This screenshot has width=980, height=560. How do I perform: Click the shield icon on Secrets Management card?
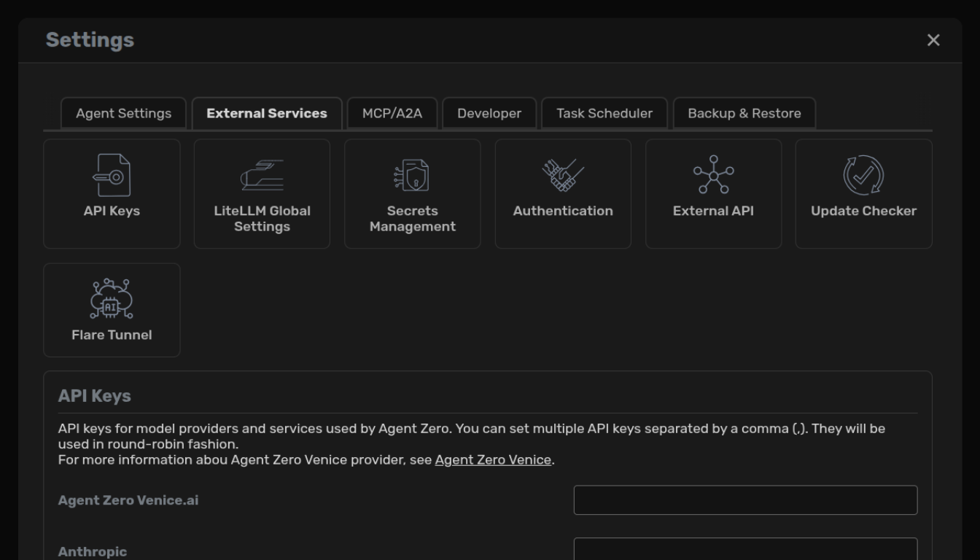point(412,175)
